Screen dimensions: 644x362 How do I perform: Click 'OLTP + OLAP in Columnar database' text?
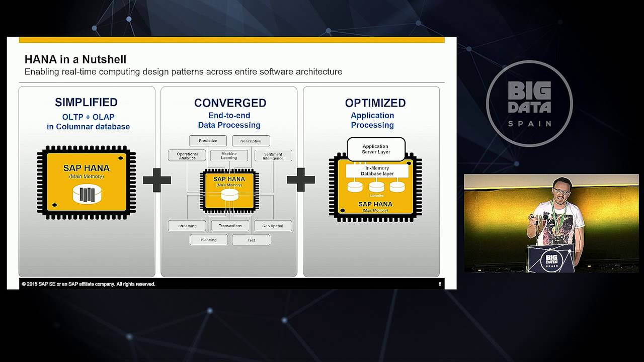(88, 122)
